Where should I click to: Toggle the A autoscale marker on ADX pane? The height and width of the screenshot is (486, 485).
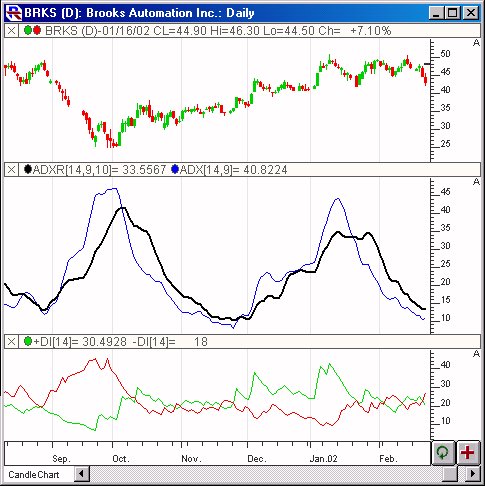[476, 182]
